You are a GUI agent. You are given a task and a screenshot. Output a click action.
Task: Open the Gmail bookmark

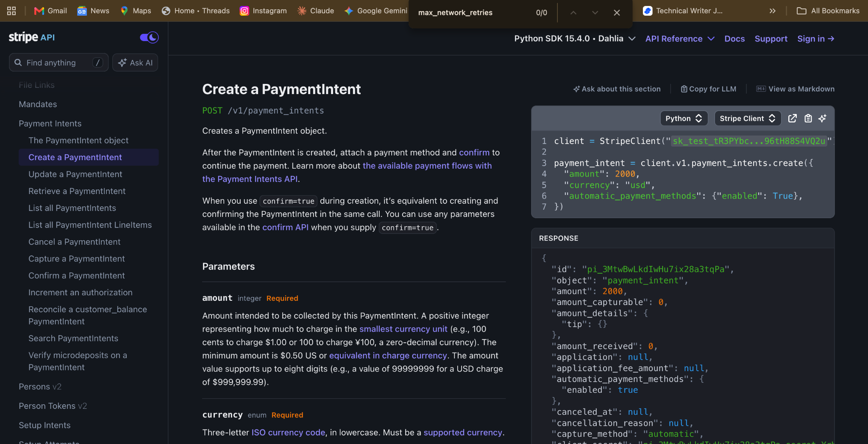(50, 11)
